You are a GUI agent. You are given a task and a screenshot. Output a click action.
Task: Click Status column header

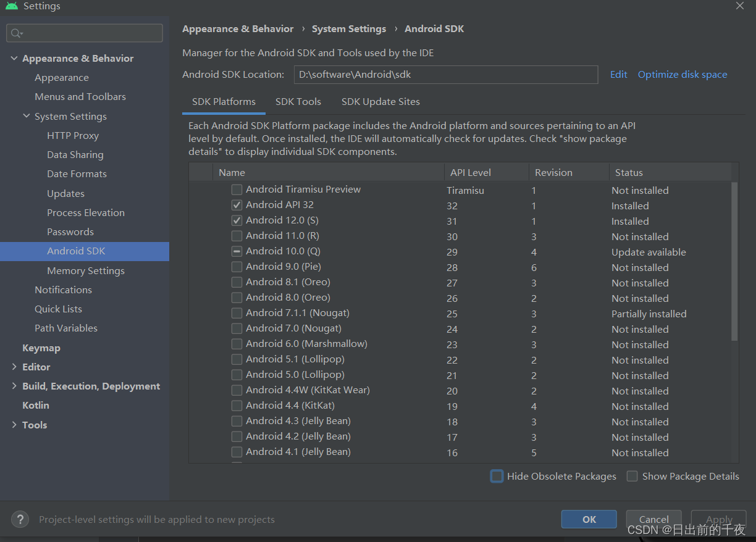670,172
